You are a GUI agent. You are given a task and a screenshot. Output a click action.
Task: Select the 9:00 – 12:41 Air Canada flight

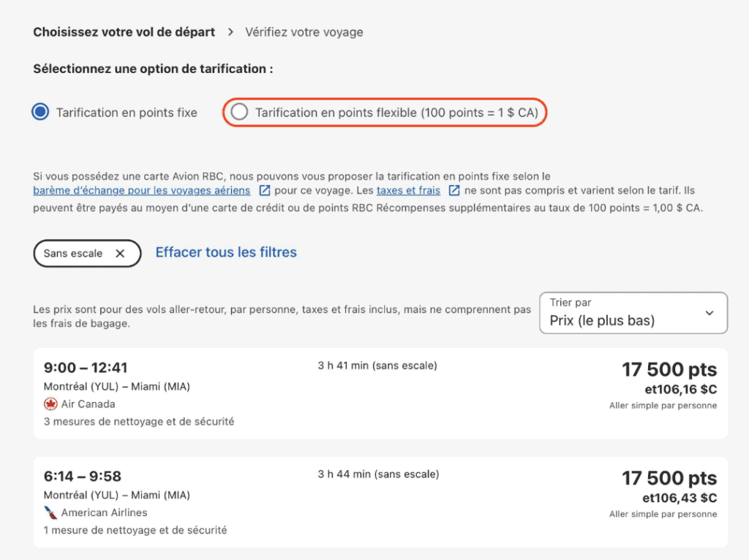click(380, 393)
